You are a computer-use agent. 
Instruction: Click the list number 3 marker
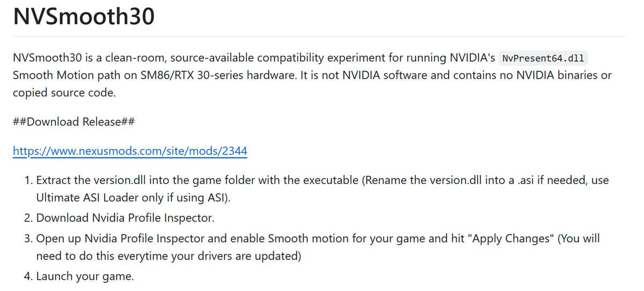click(x=28, y=238)
